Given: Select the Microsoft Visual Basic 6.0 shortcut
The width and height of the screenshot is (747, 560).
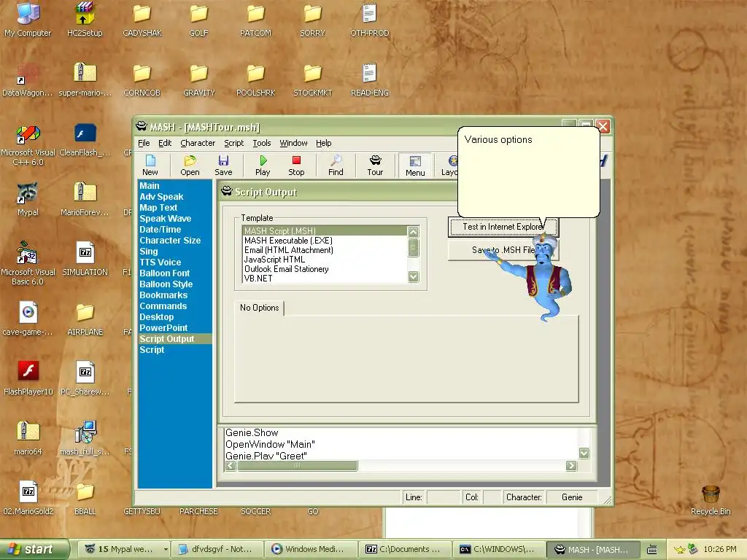Looking at the screenshot, I should (x=28, y=265).
